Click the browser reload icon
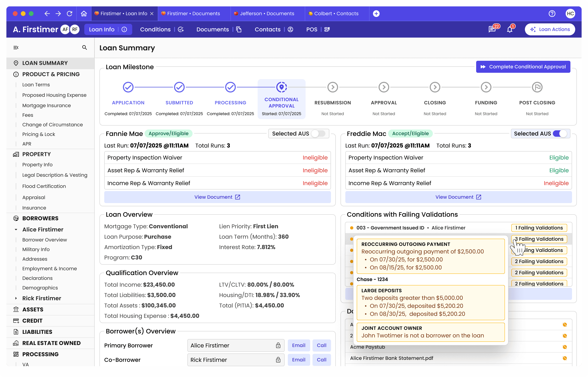 pyautogui.click(x=70, y=13)
